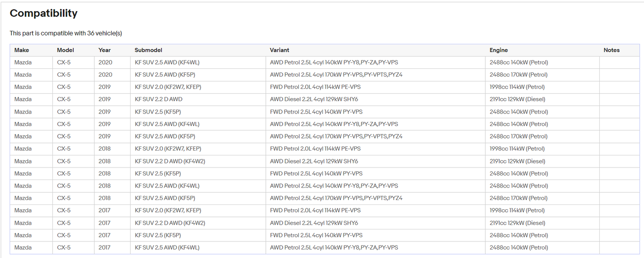644x258 pixels.
Task: Click 'KF SUV 2.5 AWD (KF5P)' in 2019 row
Action: (165, 136)
